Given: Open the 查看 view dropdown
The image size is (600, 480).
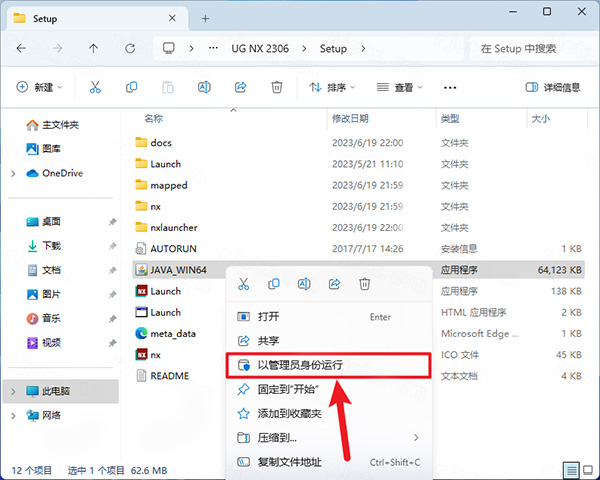Looking at the screenshot, I should click(399, 88).
